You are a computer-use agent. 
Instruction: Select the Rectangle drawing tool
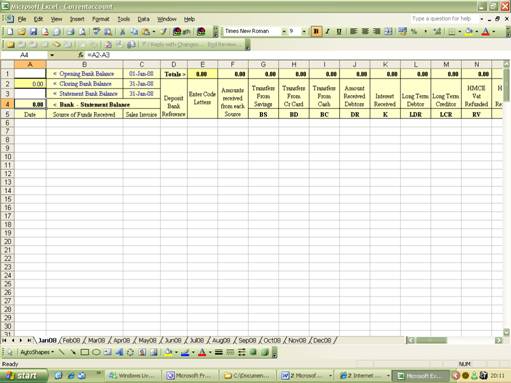tap(85, 352)
